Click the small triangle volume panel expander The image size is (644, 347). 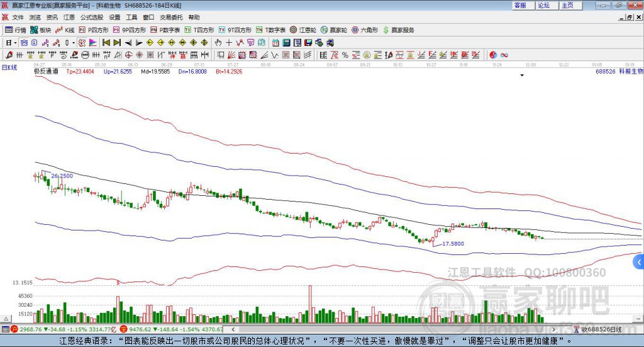point(6,319)
